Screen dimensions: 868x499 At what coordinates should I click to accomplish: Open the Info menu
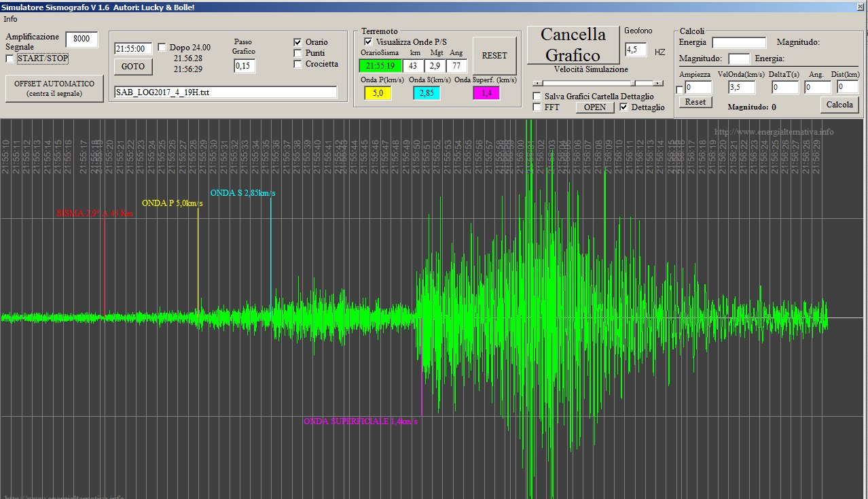coord(10,19)
